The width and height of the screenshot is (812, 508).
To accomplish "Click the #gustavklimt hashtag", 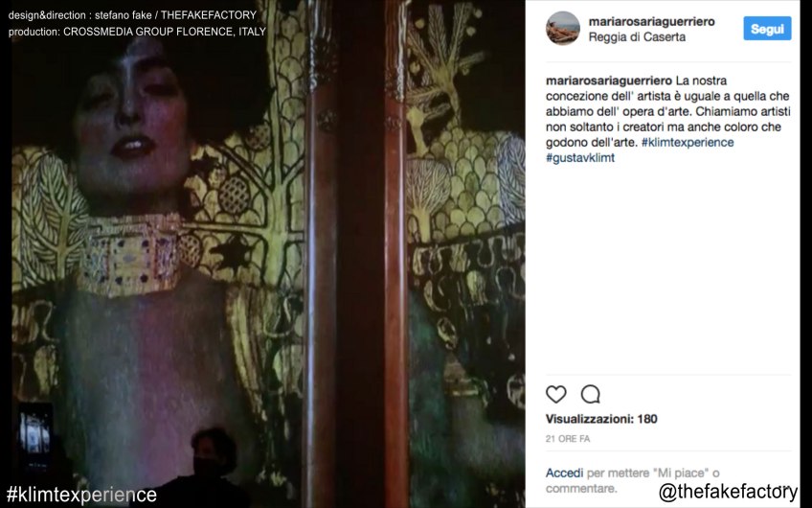I will point(580,157).
